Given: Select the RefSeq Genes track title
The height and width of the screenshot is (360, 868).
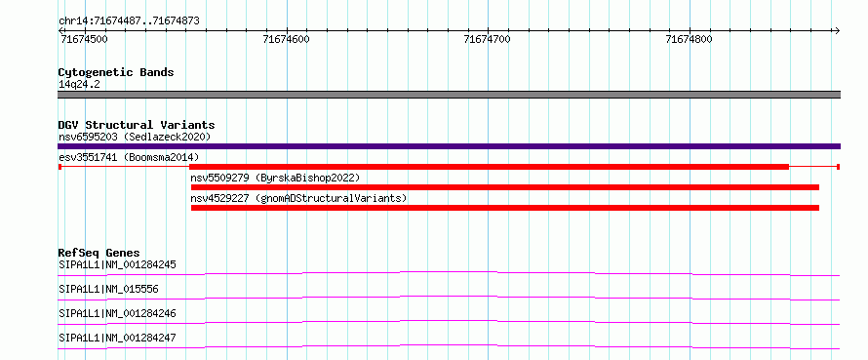Looking at the screenshot, I should [99, 253].
